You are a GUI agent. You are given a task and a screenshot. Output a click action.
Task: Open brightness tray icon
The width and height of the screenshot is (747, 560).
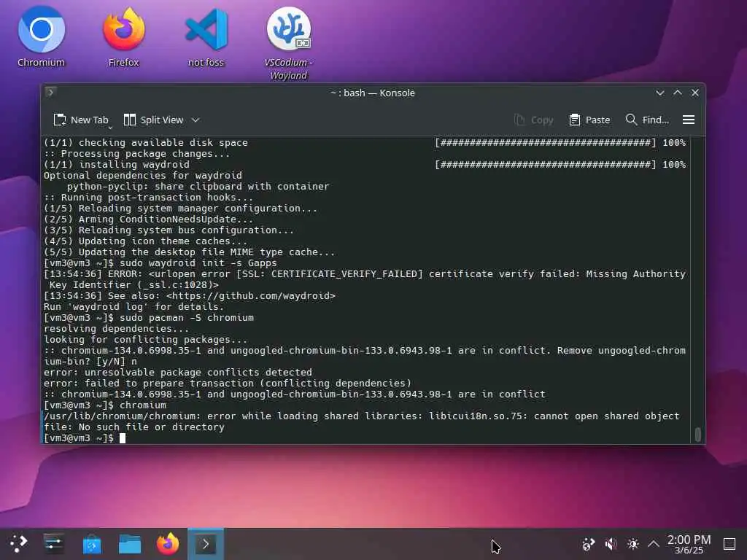tap(632, 544)
